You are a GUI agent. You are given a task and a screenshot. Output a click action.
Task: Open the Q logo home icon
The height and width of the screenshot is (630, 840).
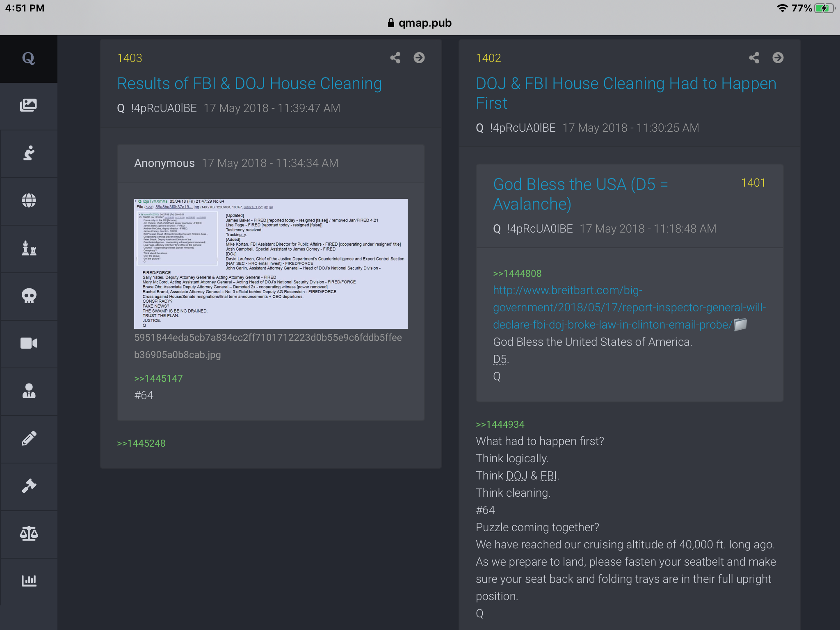tap(28, 59)
